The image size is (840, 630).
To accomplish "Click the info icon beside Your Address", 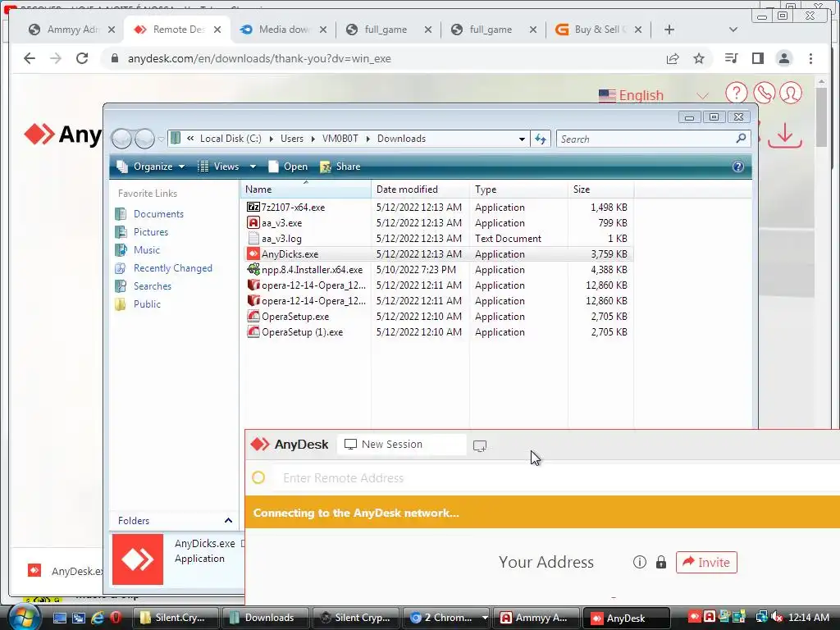I will [x=640, y=562].
